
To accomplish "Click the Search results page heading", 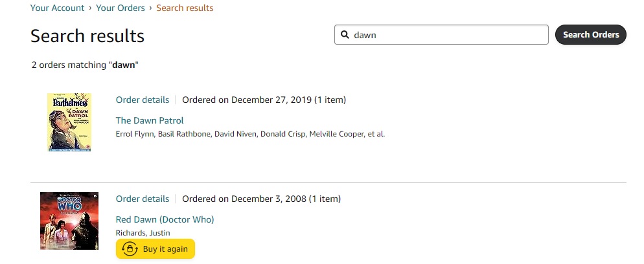I will coord(87,36).
